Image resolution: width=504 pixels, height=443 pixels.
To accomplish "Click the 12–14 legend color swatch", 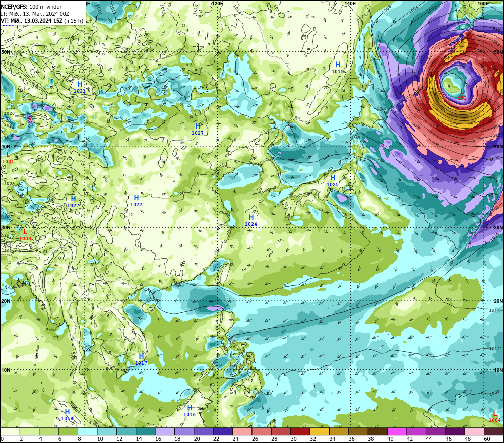I will (126, 431).
